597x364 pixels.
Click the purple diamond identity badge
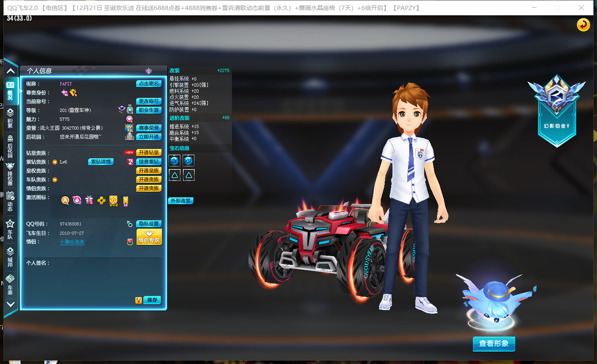(64, 93)
